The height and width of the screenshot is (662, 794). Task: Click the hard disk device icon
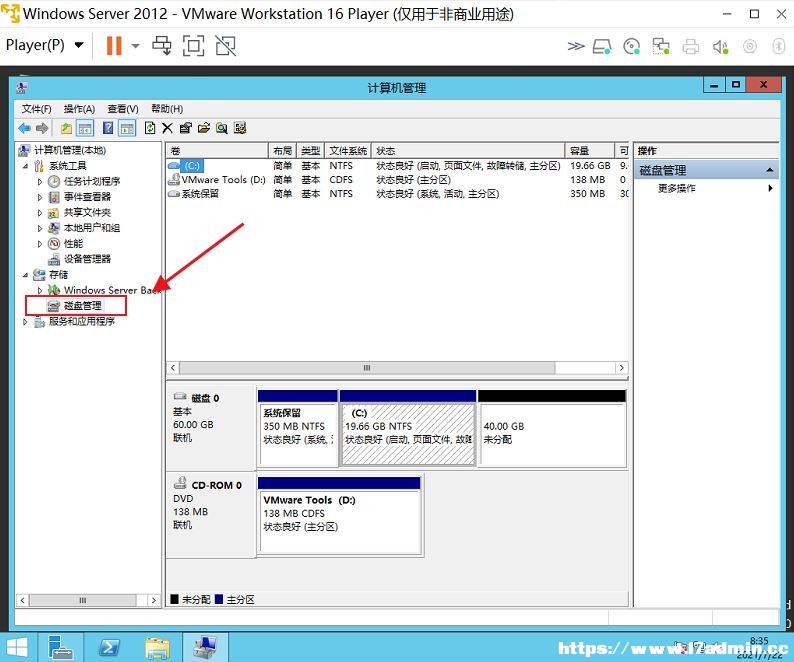pos(602,47)
